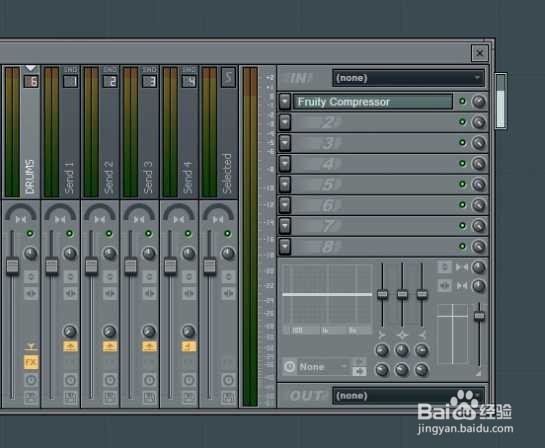The image size is (545, 448).
Task: Mute the Selected track LED
Action: click(x=227, y=234)
